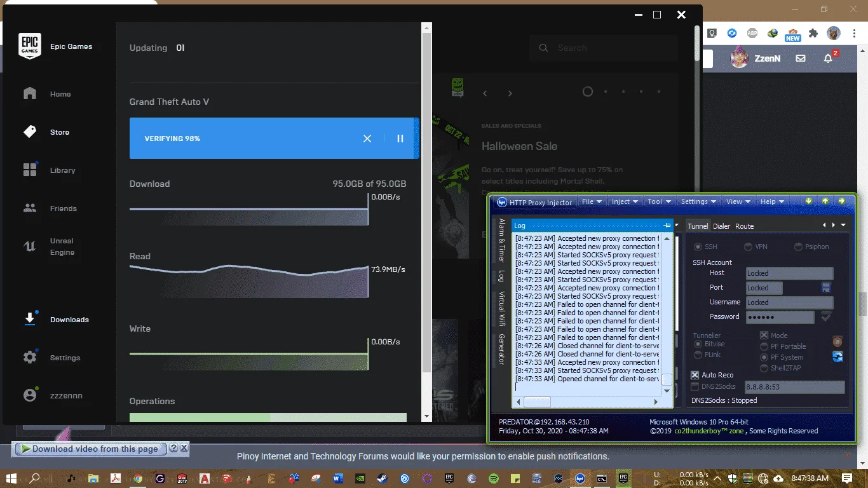Open Unreal Engine section
868x488 pixels.
click(50, 247)
